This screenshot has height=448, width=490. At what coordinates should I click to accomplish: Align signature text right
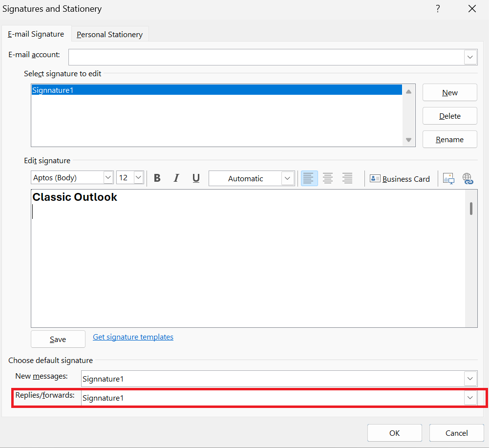pyautogui.click(x=347, y=178)
